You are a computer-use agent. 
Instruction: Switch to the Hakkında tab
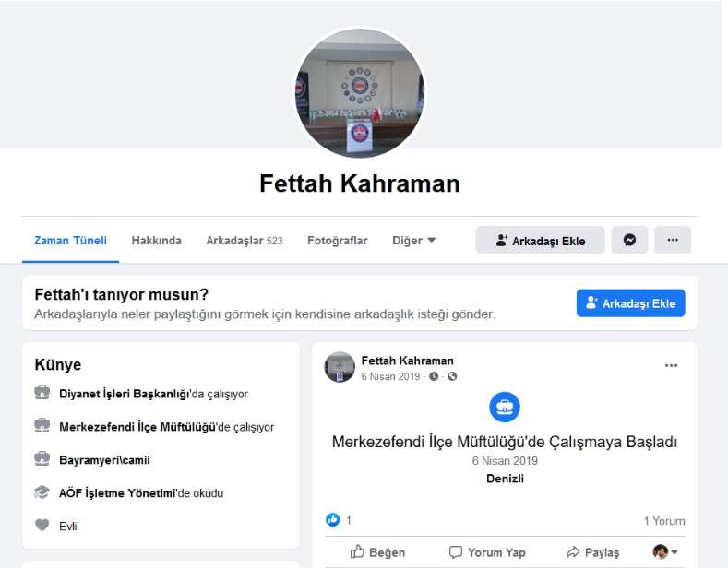point(156,241)
